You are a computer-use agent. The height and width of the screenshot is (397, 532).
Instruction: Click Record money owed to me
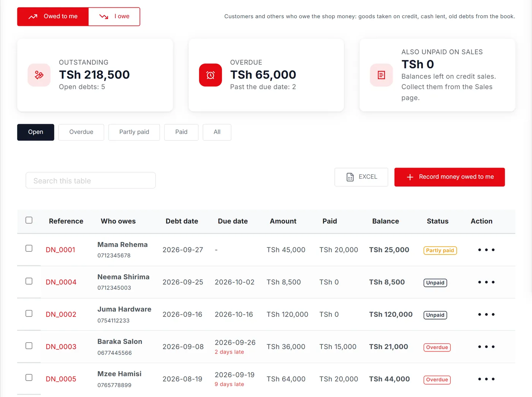450,177
